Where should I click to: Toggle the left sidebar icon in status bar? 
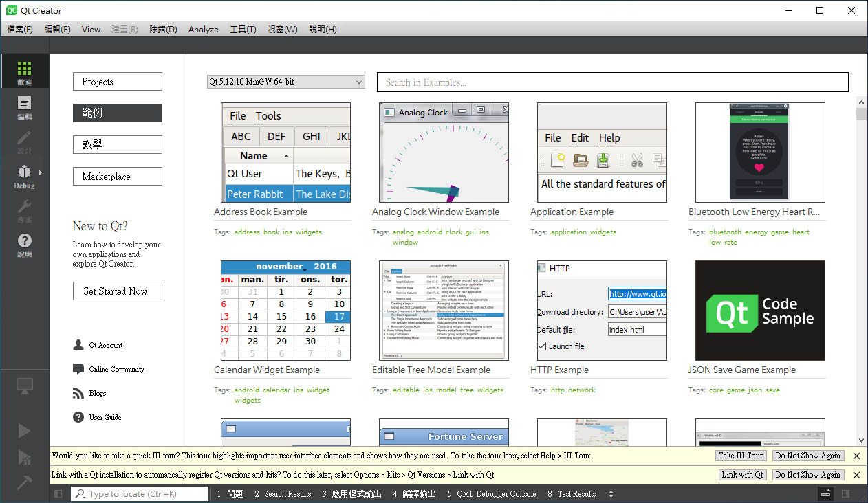[58, 493]
